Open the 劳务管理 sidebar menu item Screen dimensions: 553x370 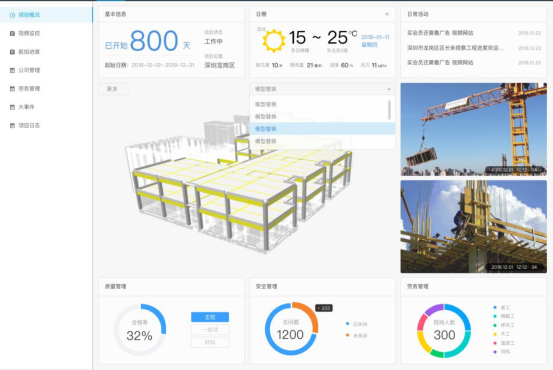(x=46, y=89)
